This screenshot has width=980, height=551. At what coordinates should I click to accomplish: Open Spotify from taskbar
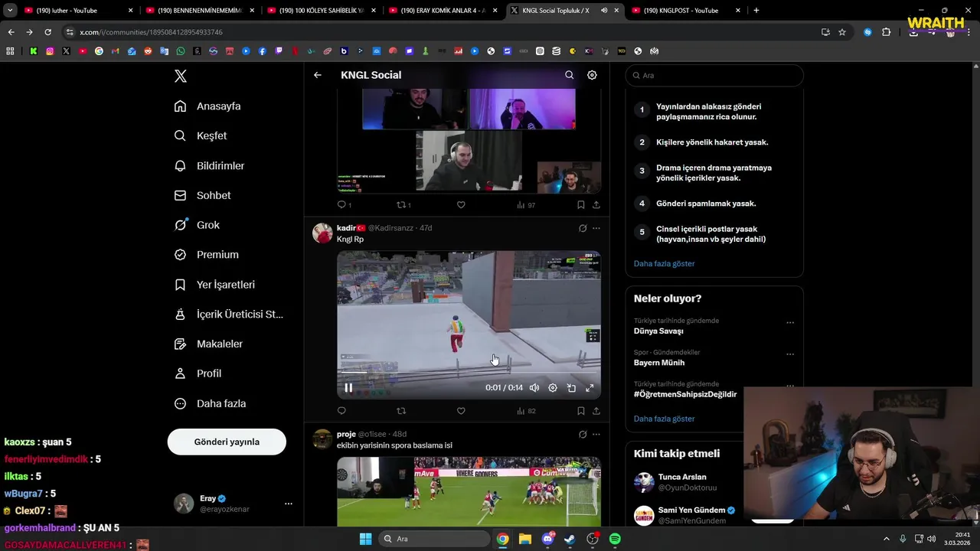point(615,539)
